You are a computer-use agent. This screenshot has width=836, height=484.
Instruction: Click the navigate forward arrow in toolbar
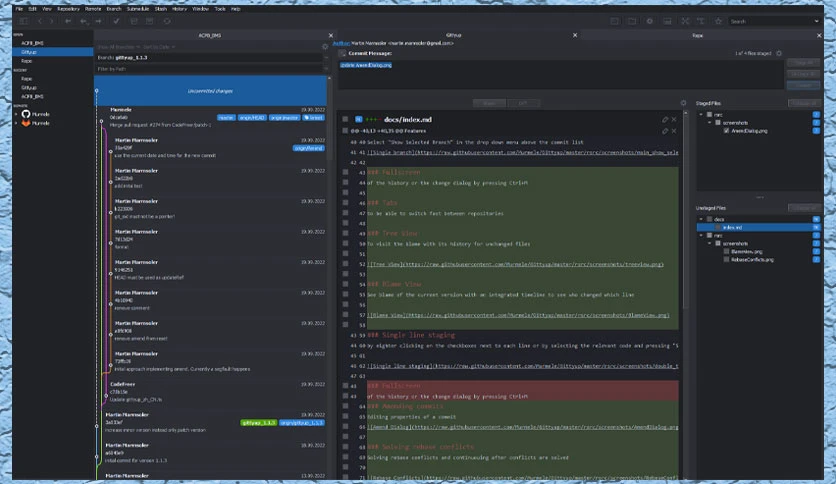pos(52,21)
